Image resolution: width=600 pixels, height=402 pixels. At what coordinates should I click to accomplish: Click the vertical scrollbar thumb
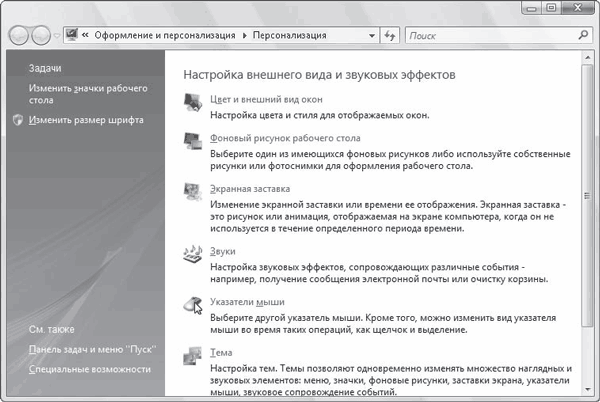pos(587,196)
